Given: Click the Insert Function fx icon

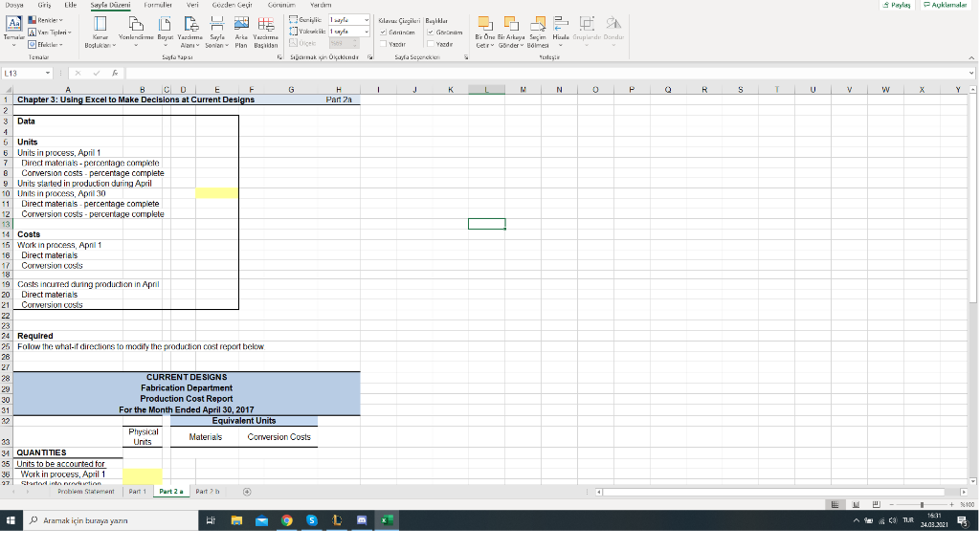Looking at the screenshot, I should (x=115, y=73).
